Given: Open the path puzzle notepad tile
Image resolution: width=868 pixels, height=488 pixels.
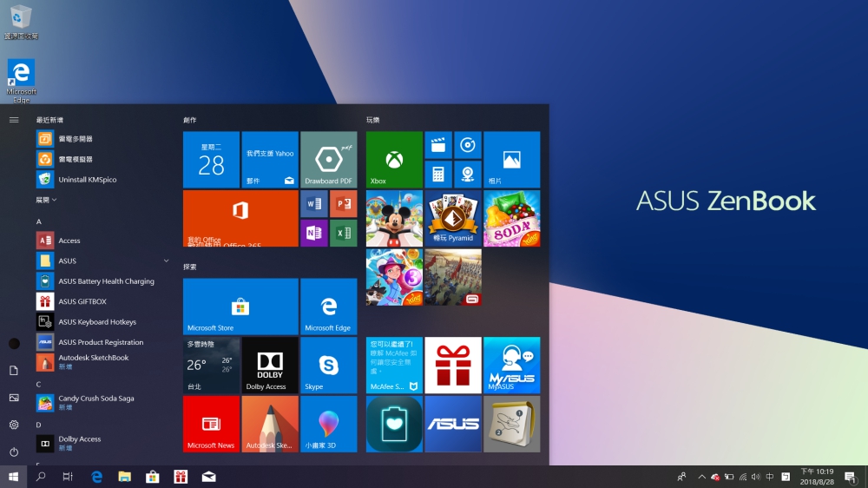Looking at the screenshot, I should [x=511, y=424].
